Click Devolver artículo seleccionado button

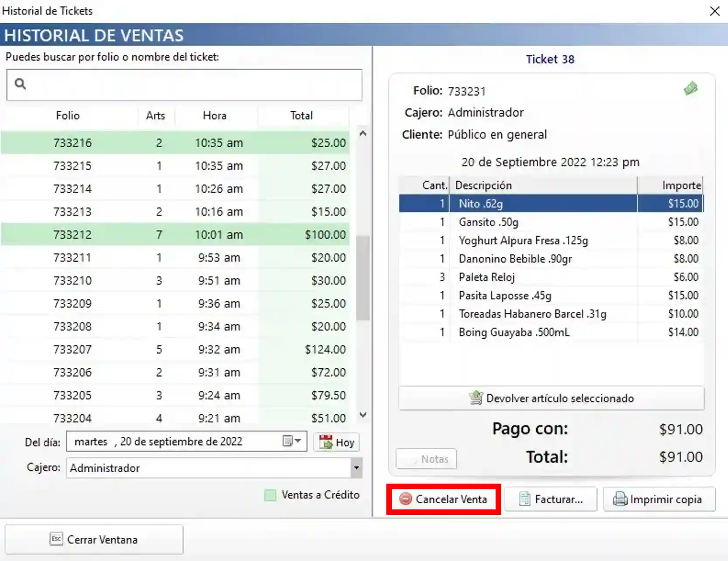[551, 398]
